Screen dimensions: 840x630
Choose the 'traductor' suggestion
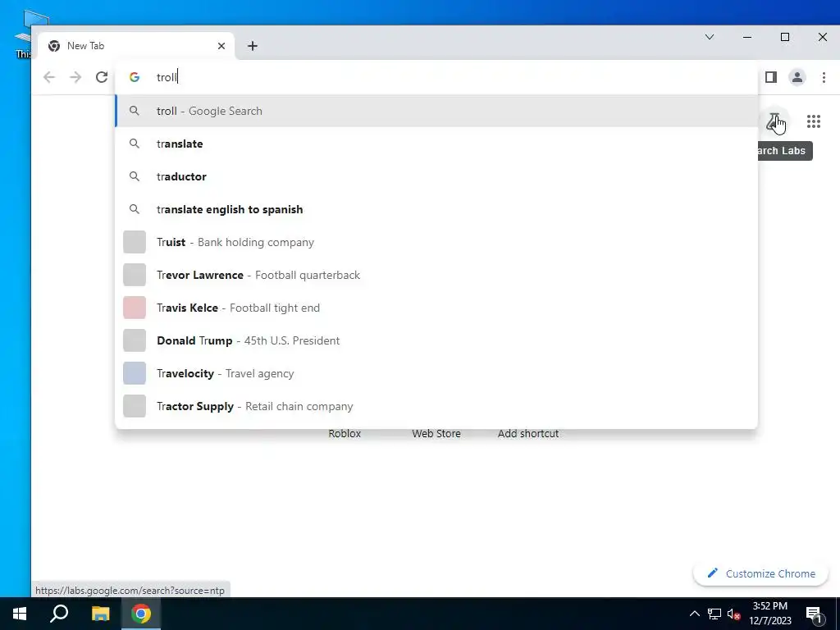436,176
